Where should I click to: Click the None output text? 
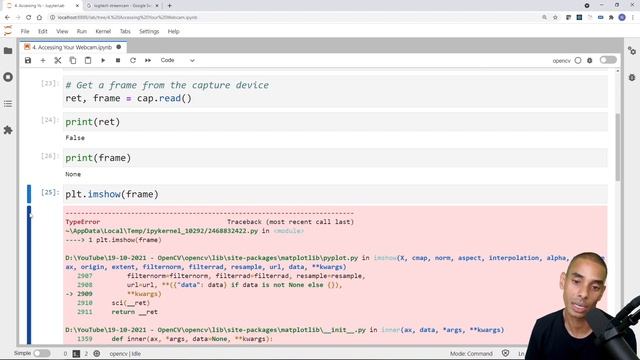click(x=73, y=174)
